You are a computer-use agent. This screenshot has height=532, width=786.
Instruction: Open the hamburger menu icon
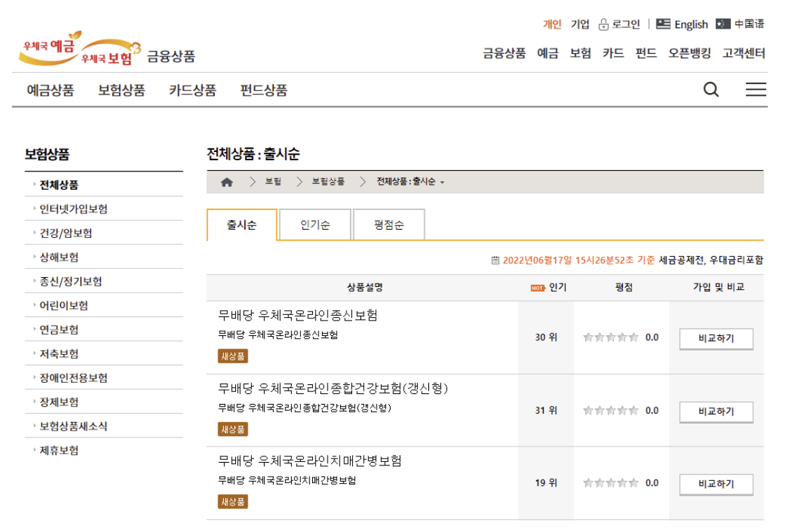(756, 90)
